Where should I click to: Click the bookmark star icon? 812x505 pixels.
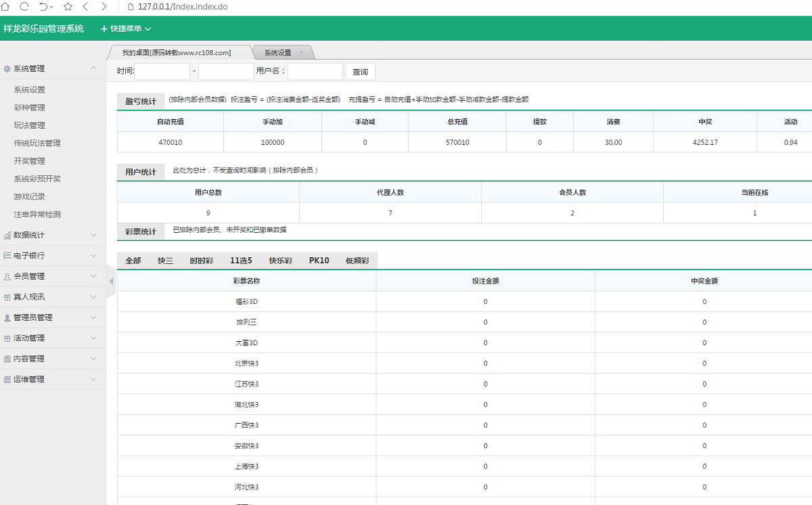(x=67, y=6)
